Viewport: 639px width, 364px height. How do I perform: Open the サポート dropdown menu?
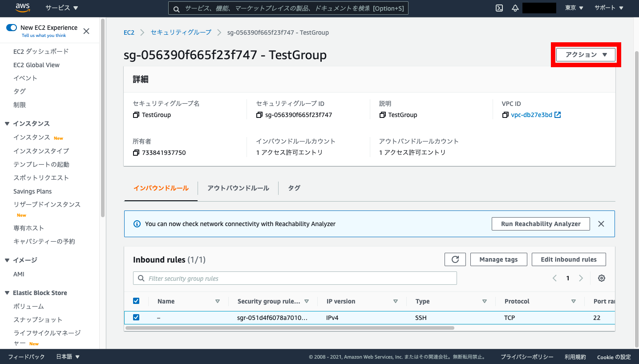[x=609, y=8]
